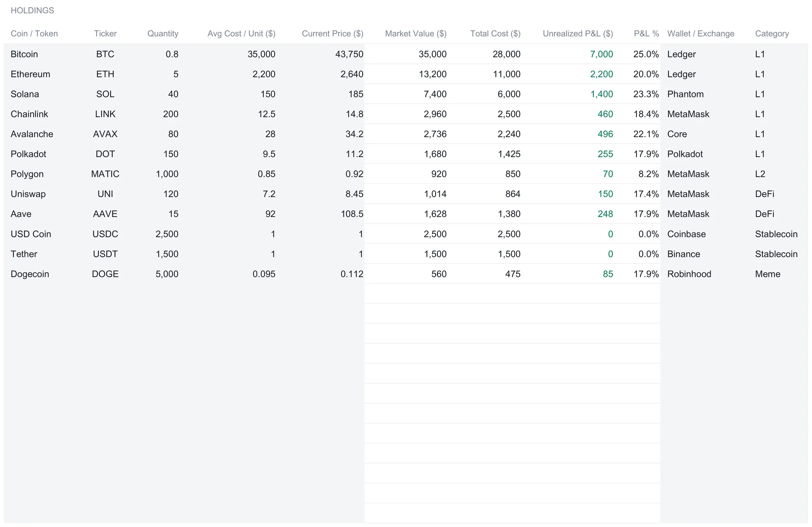
Task: Click the Core wallet cell
Action: click(677, 134)
